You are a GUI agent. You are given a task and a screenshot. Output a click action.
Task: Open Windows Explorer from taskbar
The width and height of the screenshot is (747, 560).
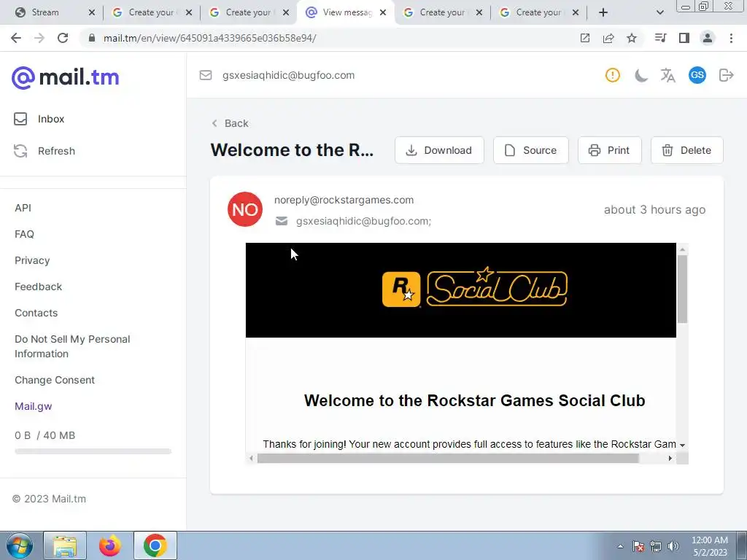pyautogui.click(x=65, y=545)
